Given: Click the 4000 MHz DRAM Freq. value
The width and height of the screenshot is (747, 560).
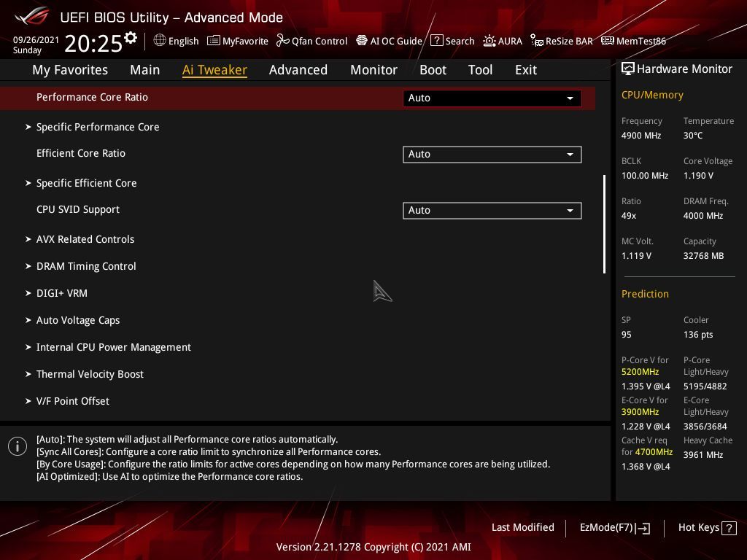Looking at the screenshot, I should [703, 216].
